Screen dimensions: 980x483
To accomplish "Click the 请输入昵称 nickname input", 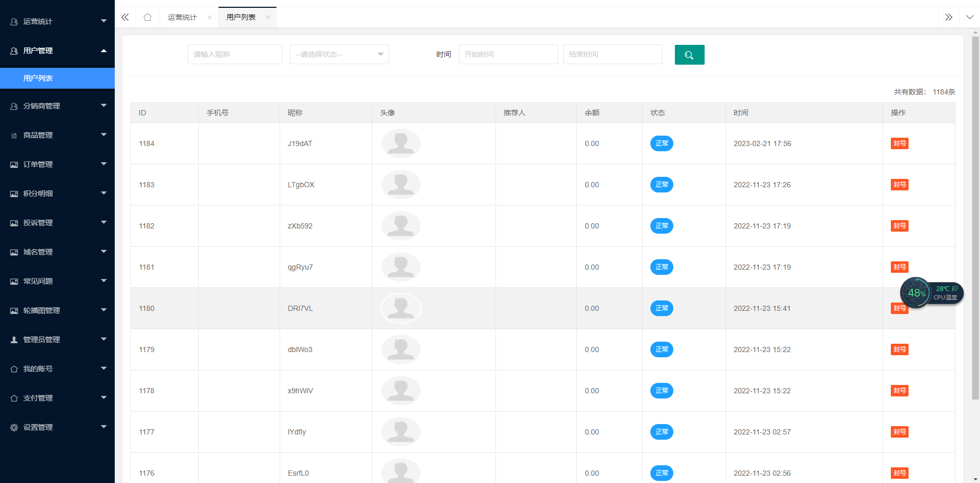I will tap(235, 54).
